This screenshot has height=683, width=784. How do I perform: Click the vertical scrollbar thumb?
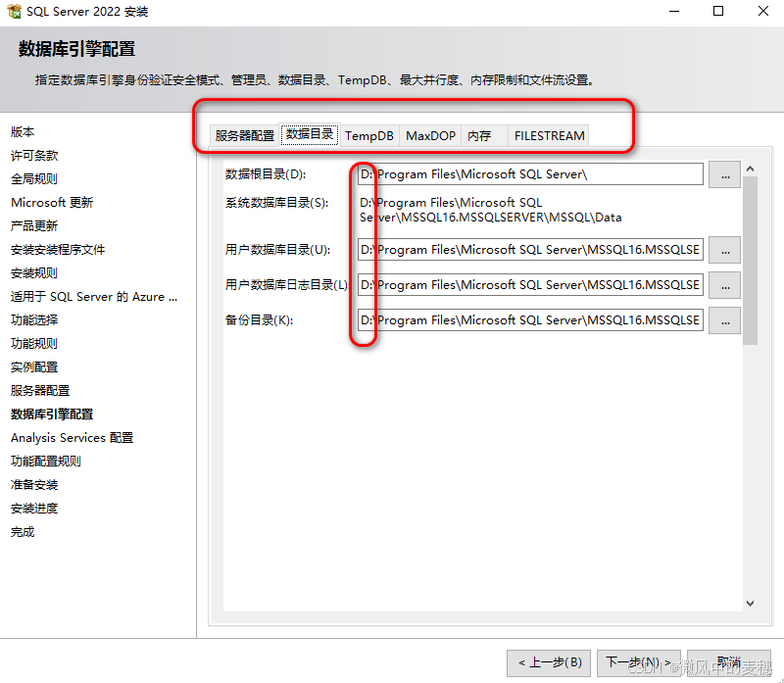(x=750, y=261)
